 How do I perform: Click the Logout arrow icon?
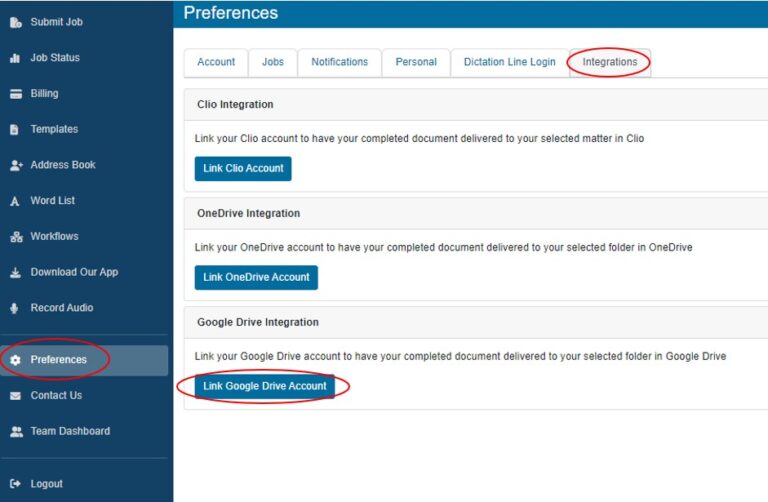15,484
